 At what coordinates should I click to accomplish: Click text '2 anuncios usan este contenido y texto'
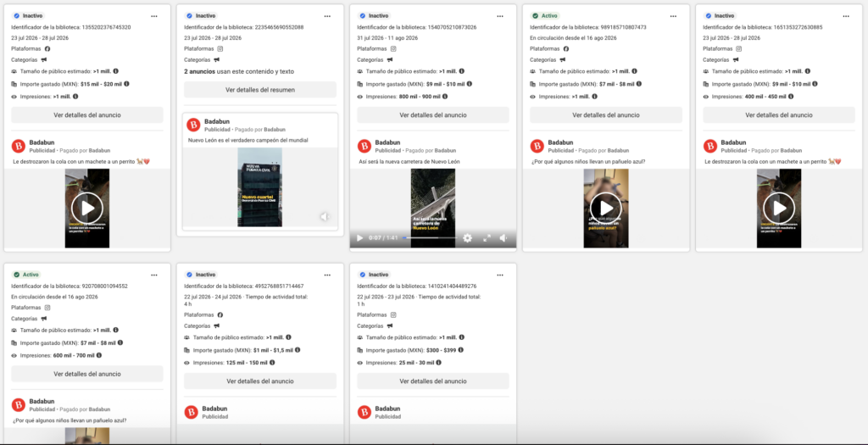point(239,71)
